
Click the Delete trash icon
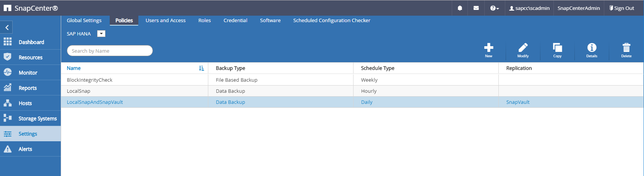[626, 48]
